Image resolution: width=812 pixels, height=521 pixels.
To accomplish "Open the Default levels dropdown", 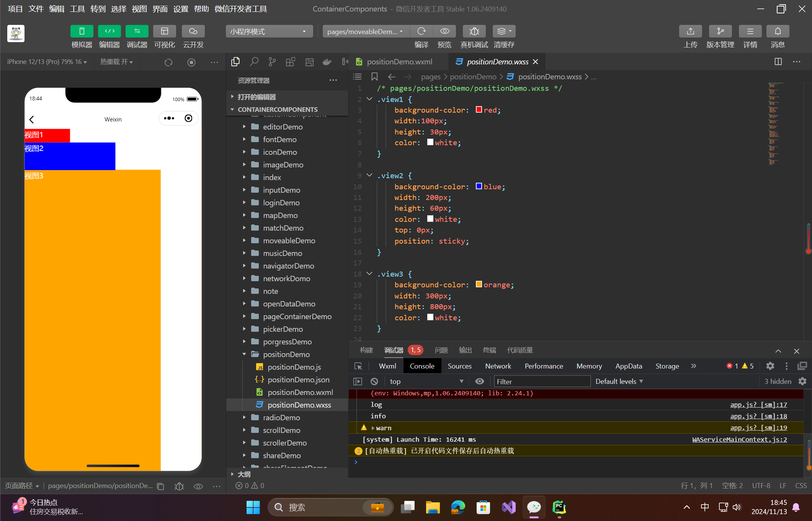I will (619, 382).
